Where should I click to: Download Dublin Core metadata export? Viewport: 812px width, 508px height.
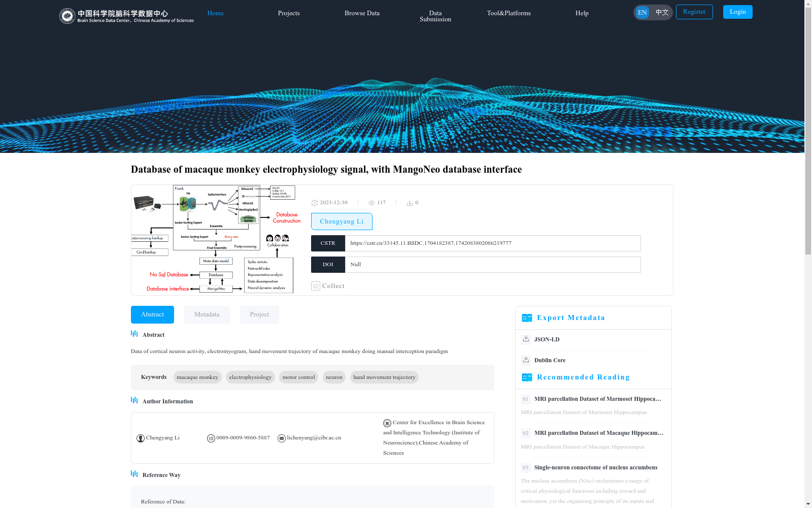pos(550,360)
